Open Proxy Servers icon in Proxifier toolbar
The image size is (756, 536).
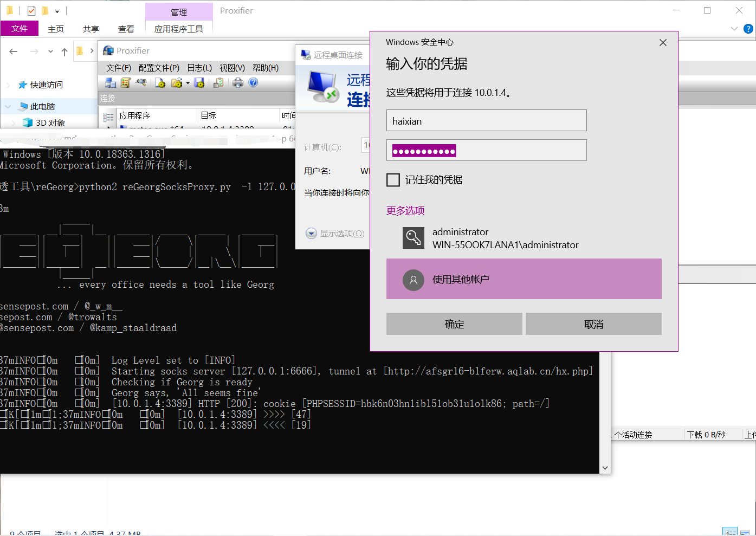click(x=111, y=82)
